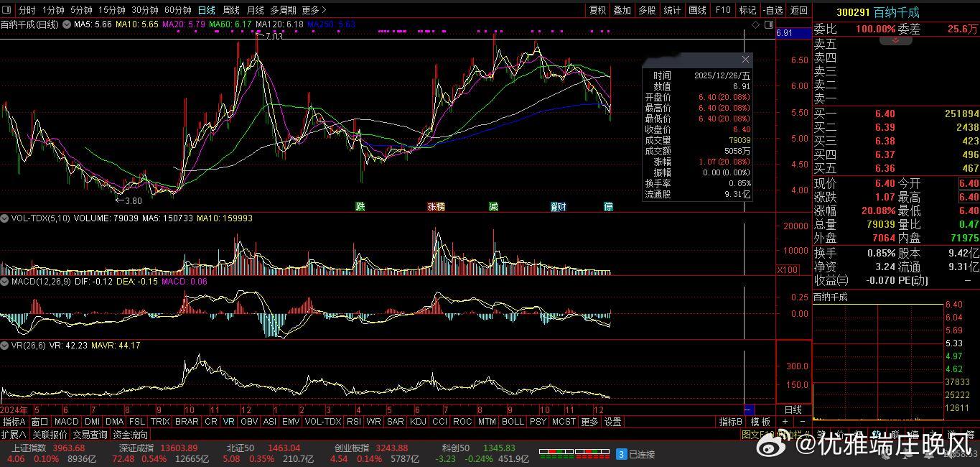Click the 涨榜 event marker on the chart
Screen dimensions: 980x467
[436, 206]
